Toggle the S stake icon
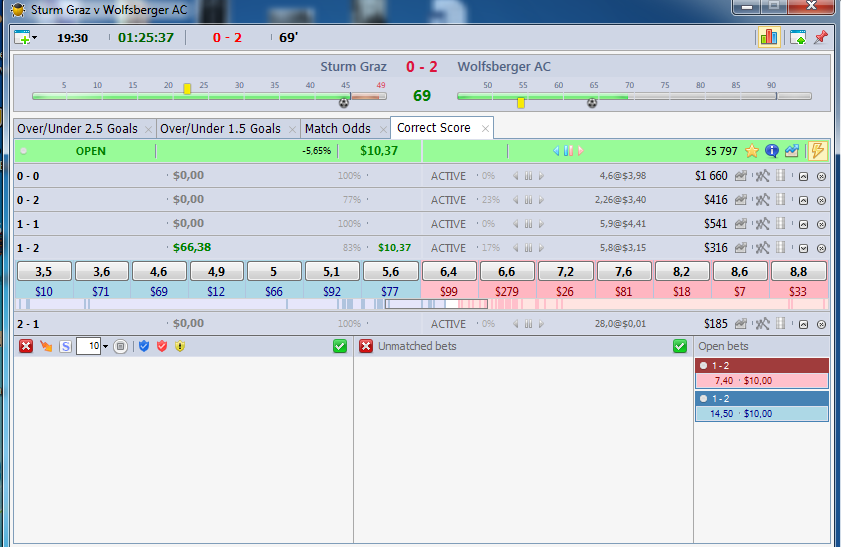 pos(65,346)
